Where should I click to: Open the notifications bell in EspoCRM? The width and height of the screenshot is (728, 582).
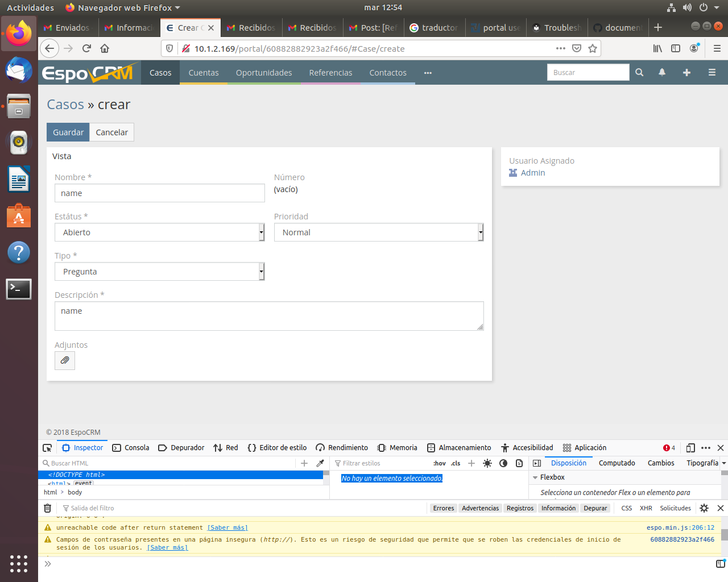click(662, 73)
